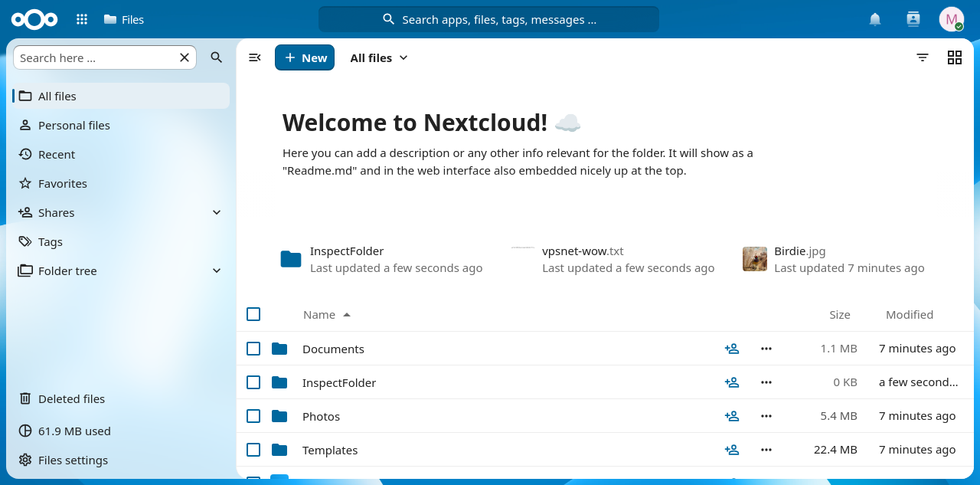Open the Documents folder name
This screenshot has width=980, height=485.
[x=333, y=349]
